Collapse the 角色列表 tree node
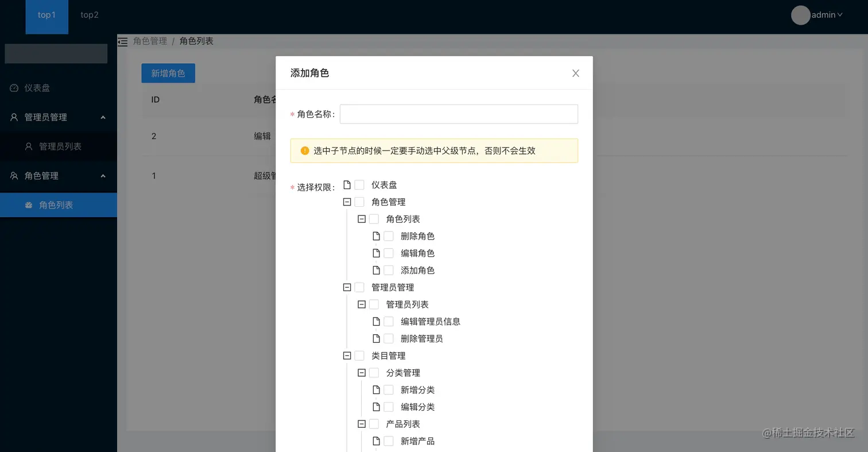 click(362, 219)
